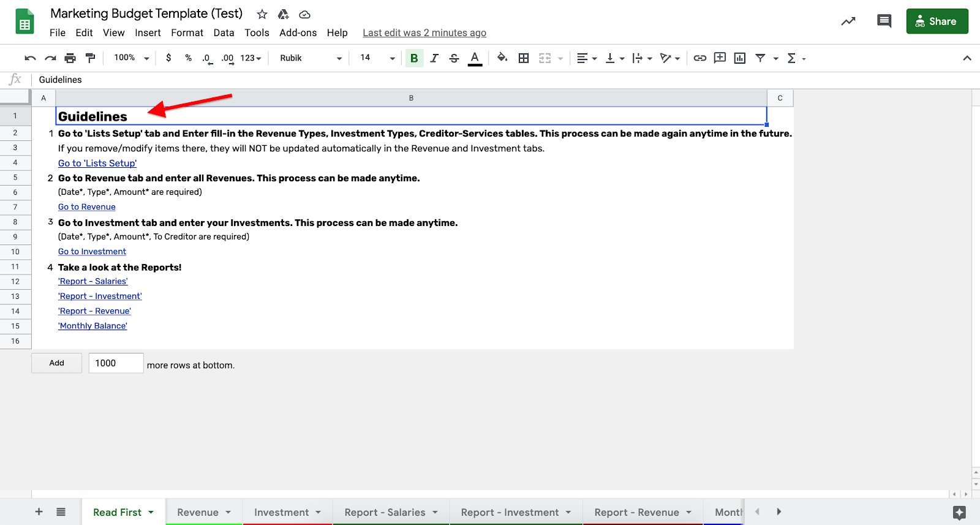Click the rows count input field
This screenshot has width=980, height=525.
[x=116, y=363]
